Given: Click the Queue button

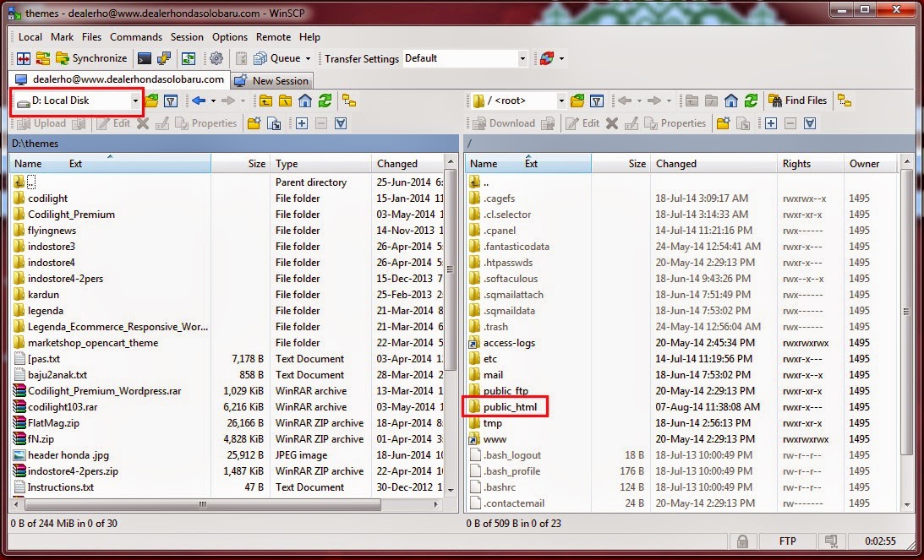Looking at the screenshot, I should click(x=278, y=58).
